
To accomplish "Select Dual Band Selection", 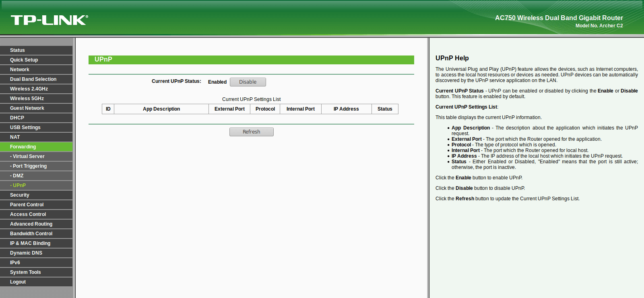I will [36, 79].
